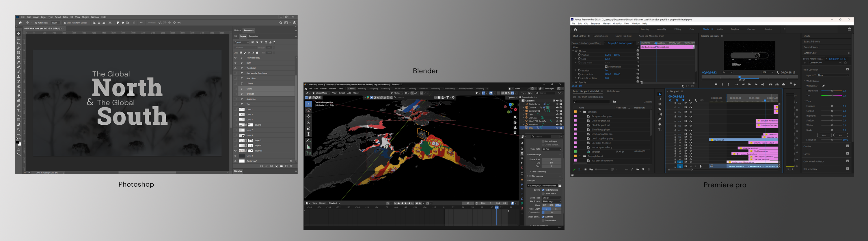Disable the Basic Correction checkbox in Lumetri

[x=847, y=69]
